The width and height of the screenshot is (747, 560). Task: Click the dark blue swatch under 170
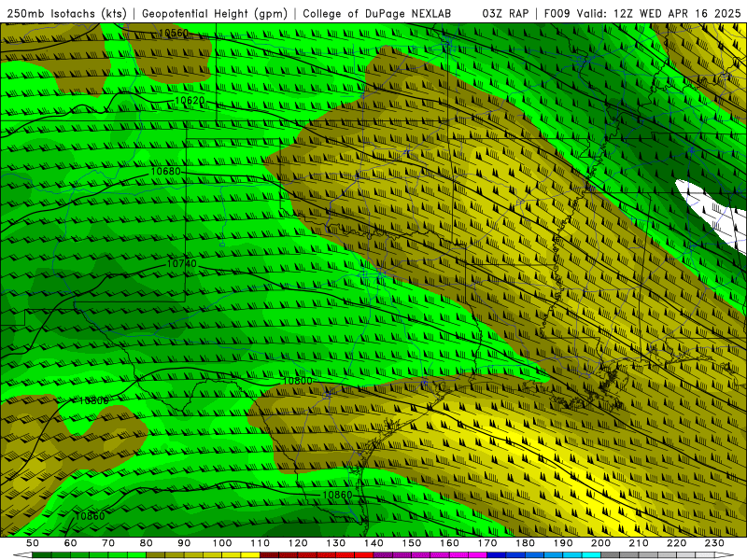pyautogui.click(x=497, y=555)
